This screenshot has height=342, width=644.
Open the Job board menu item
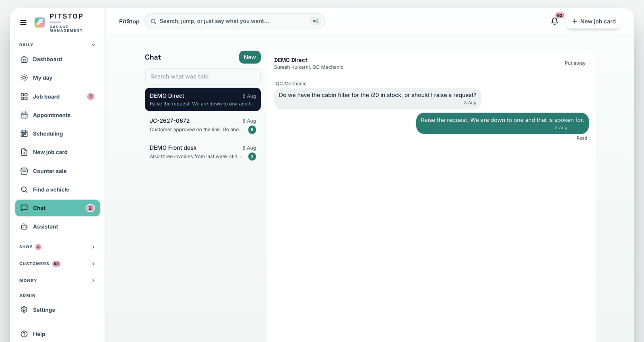click(x=58, y=97)
